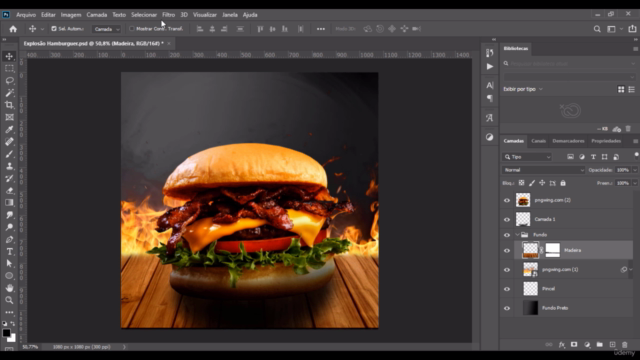Screen dimensions: 640x360
Task: Open the Selecionar menu
Action: (x=144, y=15)
